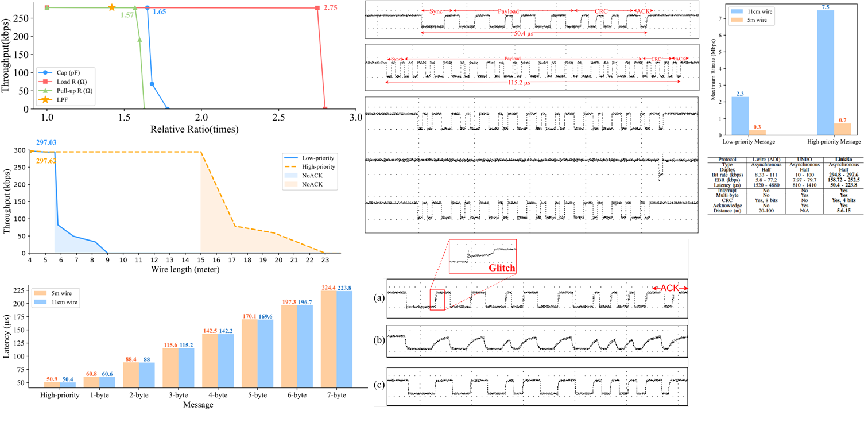Select the Cap (pF) legend marker
Screen dimensions: 868x434
click(46, 72)
